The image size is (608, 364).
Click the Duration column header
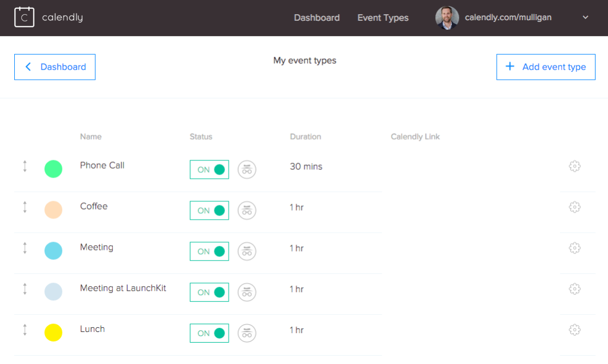click(306, 137)
